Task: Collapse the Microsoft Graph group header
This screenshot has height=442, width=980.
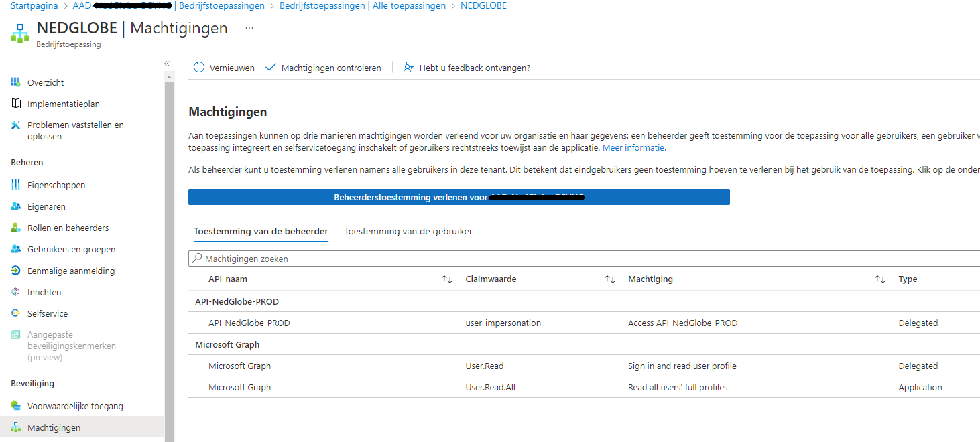Action: pos(227,344)
